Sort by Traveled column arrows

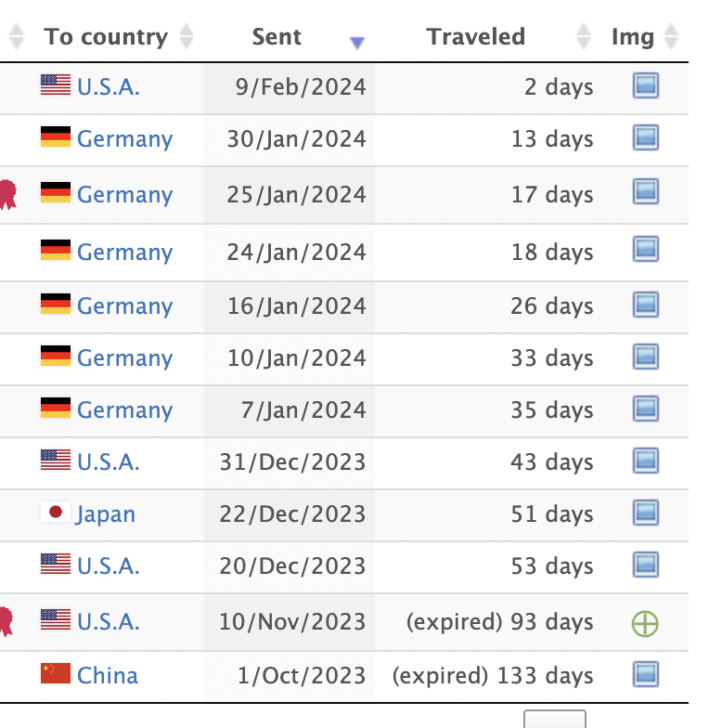583,36
